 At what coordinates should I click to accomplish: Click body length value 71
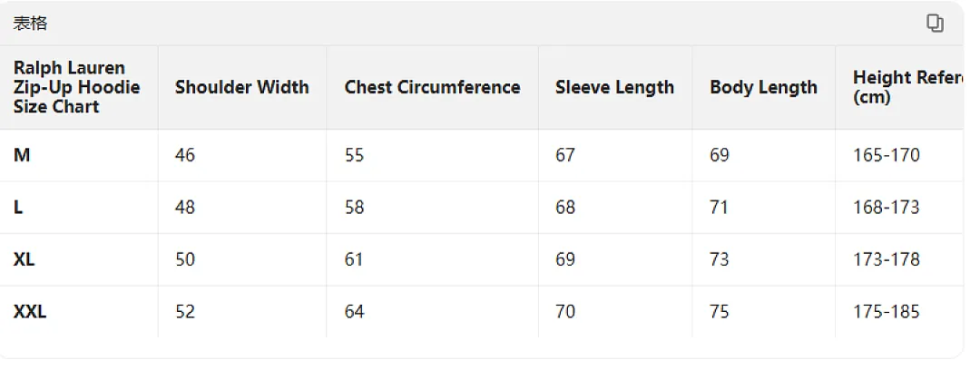[x=720, y=208]
